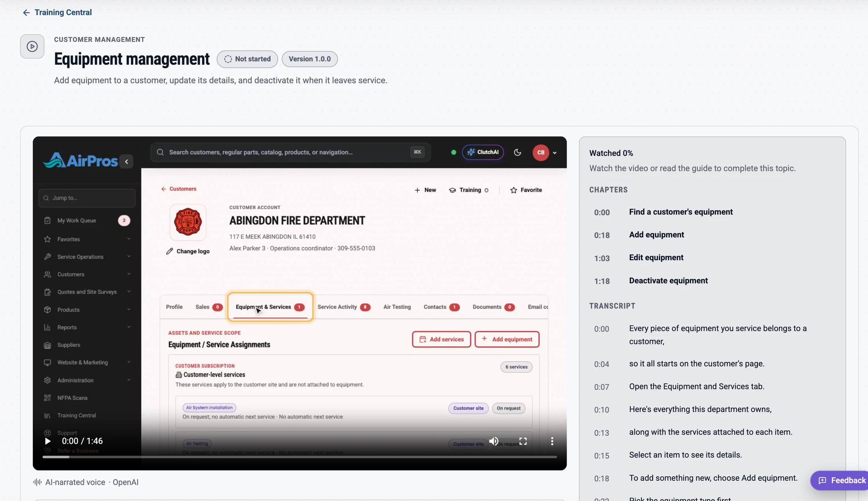Click the global search field
Viewport: 868px width, 501px height.
pyautogui.click(x=290, y=152)
